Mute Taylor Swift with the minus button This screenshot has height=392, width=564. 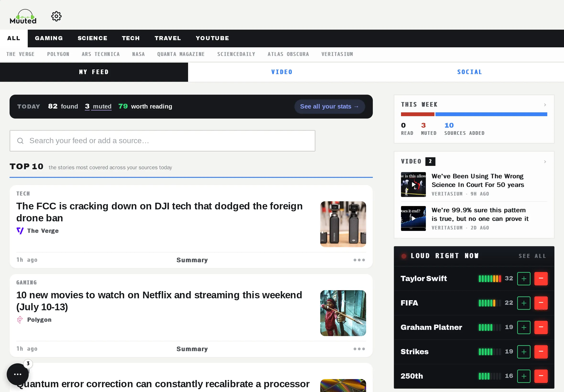(541, 278)
